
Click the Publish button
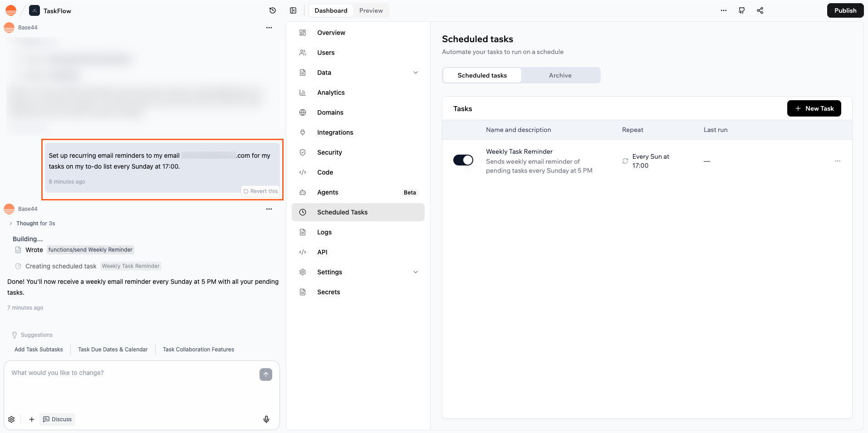[x=845, y=10]
